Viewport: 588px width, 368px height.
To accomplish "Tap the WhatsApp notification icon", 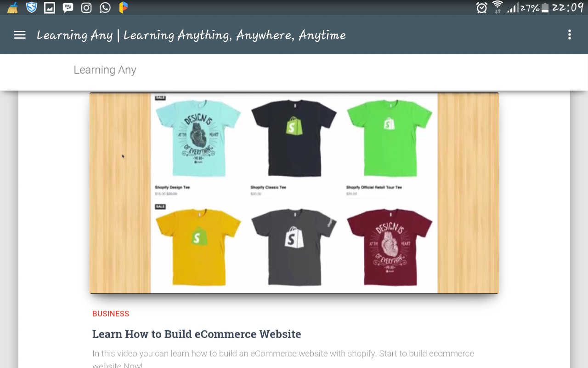I will pyautogui.click(x=105, y=8).
